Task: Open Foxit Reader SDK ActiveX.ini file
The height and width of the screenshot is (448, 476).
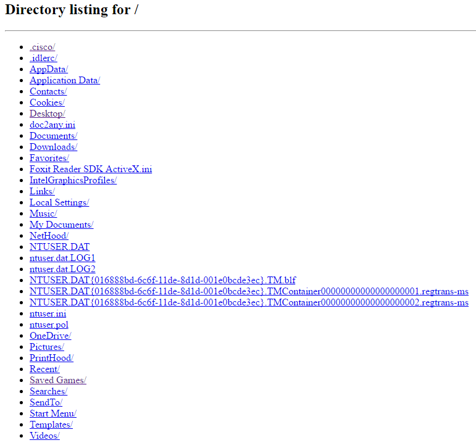Action: pos(91,169)
